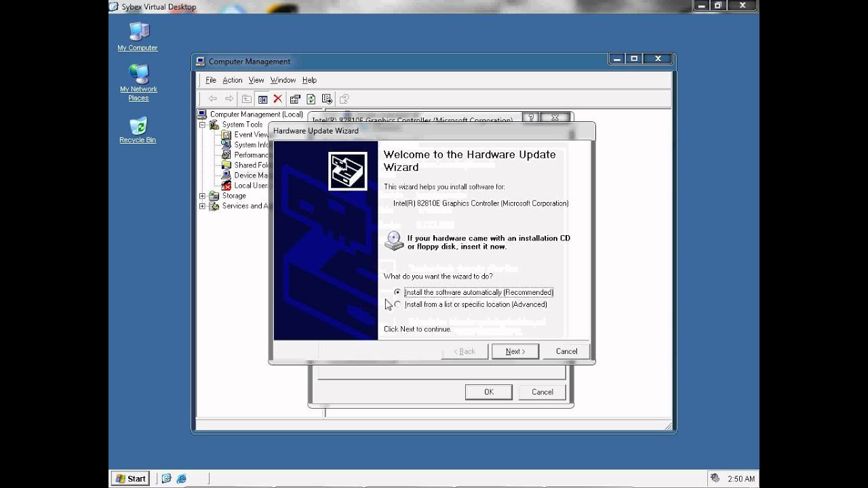This screenshot has height=488, width=868.
Task: Click the Forward arrow in Computer Management toolbar
Action: 229,99
